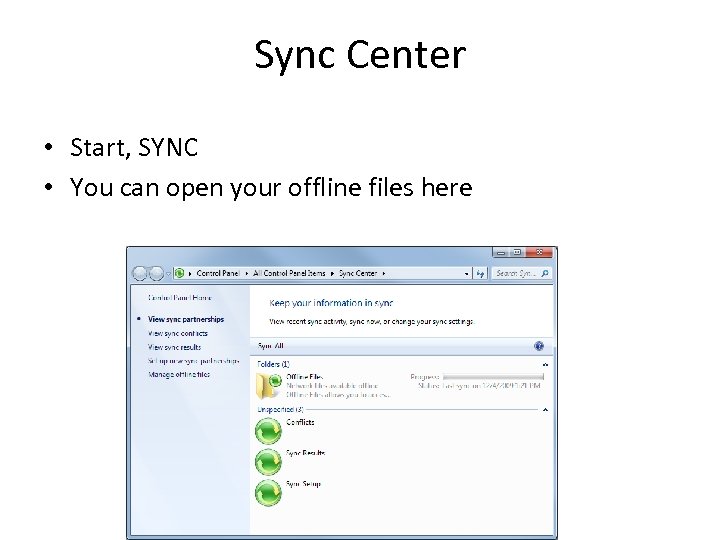Click the Start, SYNC bullet text
This screenshot has height=540, width=720.
coord(134,147)
